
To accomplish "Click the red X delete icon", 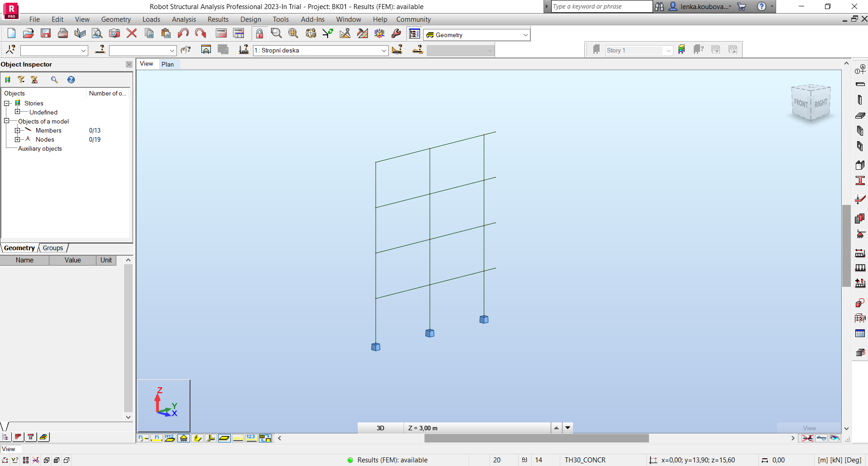I will click(x=132, y=33).
